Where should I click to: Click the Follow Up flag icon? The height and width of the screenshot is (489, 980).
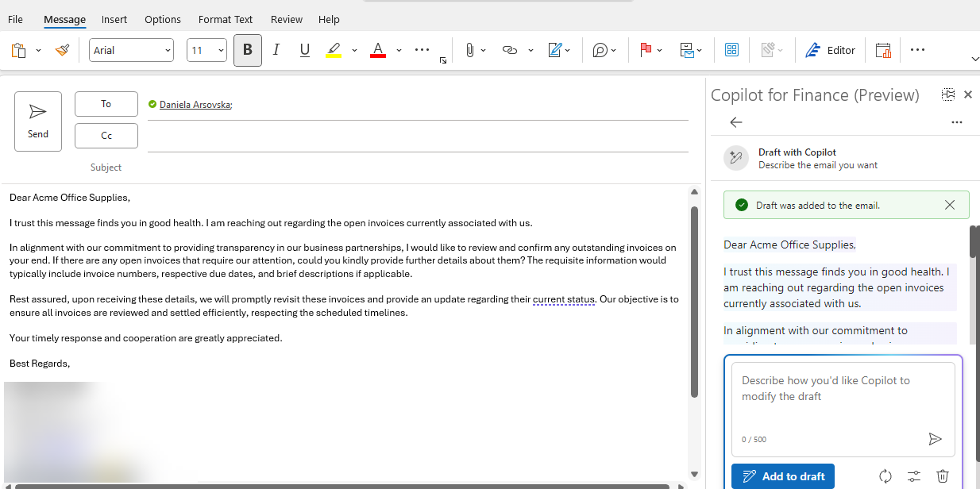coord(646,50)
